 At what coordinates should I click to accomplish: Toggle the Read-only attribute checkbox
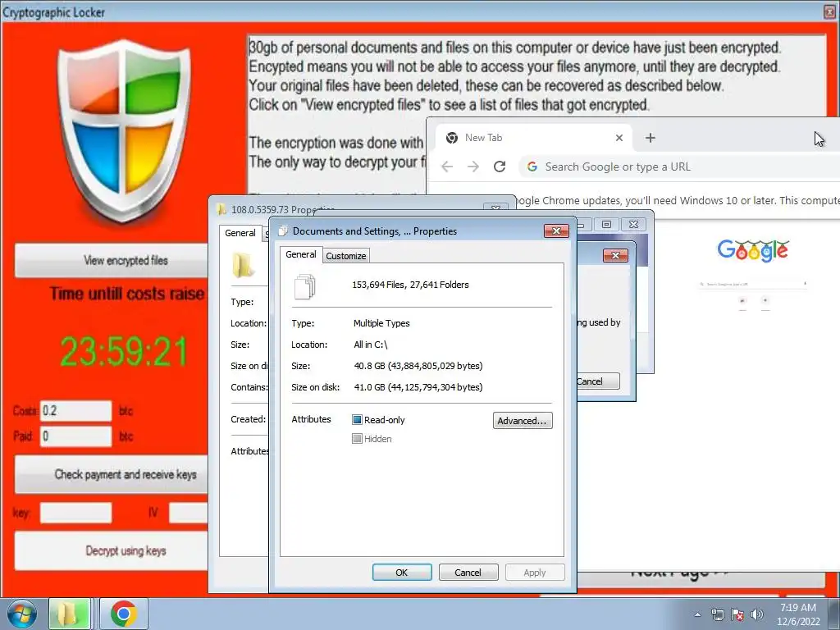pos(357,420)
